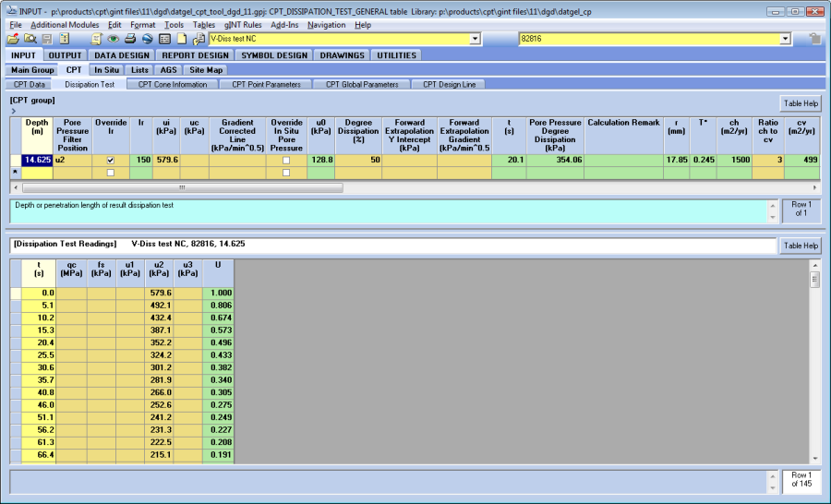Click the delete trash icon at right
This screenshot has width=831, height=504.
[814, 39]
